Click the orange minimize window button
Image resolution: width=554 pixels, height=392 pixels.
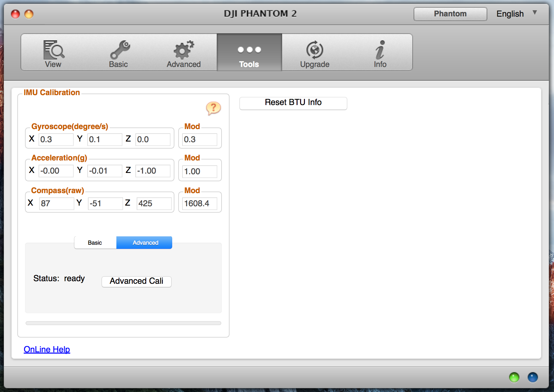(29, 14)
